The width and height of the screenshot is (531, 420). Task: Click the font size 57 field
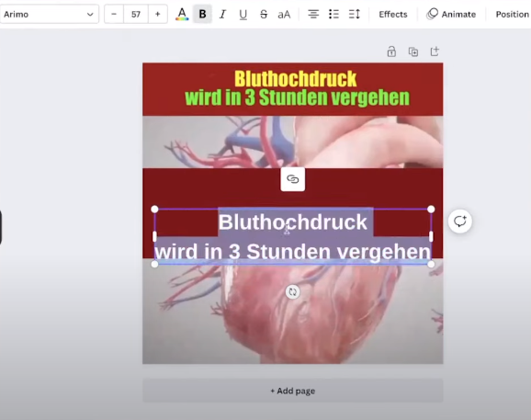click(x=136, y=14)
